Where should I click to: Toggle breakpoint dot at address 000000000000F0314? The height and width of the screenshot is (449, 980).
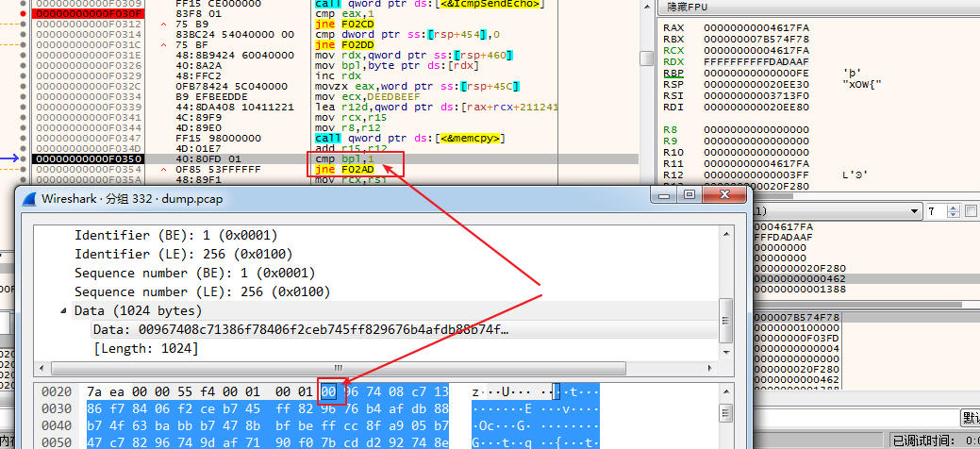24,34
